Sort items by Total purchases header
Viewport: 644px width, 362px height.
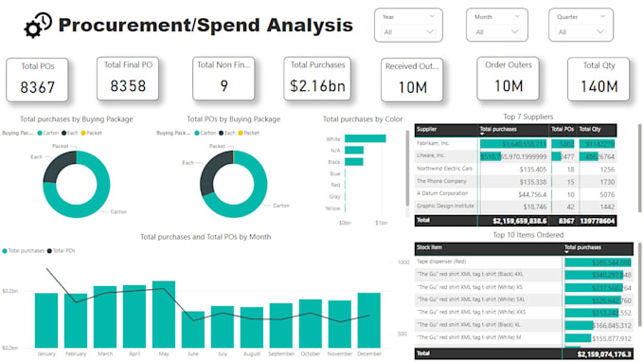[598, 247]
